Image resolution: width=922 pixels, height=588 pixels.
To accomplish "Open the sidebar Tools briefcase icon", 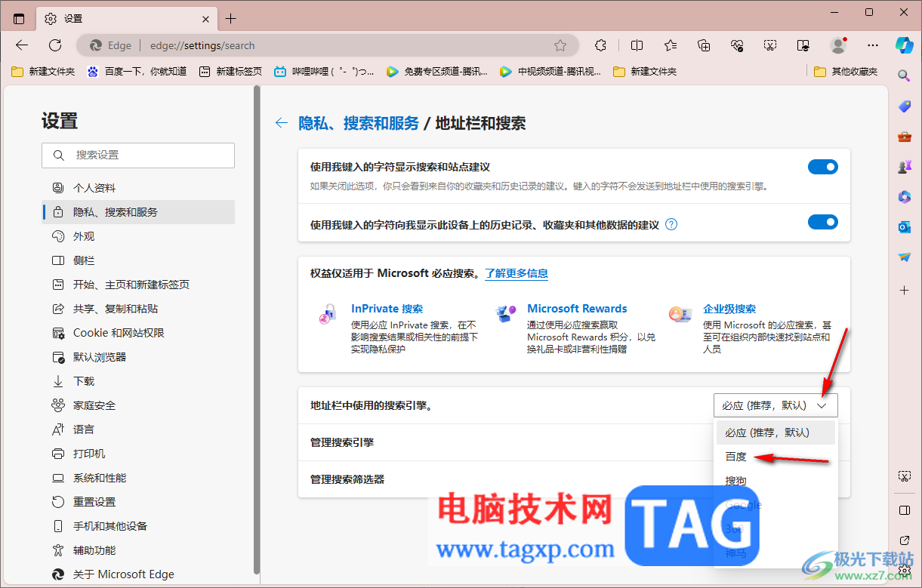I will (905, 137).
